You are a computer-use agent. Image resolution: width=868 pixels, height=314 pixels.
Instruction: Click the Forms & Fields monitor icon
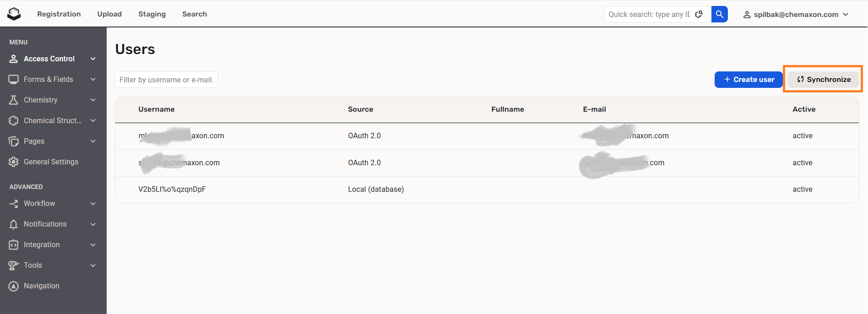coord(14,79)
